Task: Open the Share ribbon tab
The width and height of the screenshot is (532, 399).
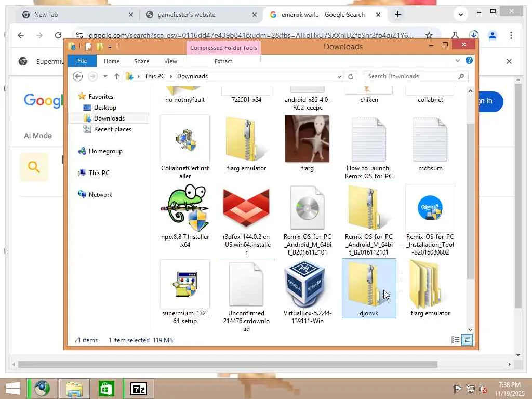Action: pos(141,61)
